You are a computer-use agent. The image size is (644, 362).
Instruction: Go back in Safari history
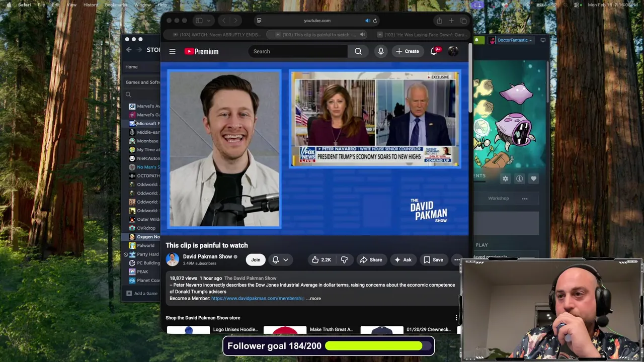tap(223, 21)
